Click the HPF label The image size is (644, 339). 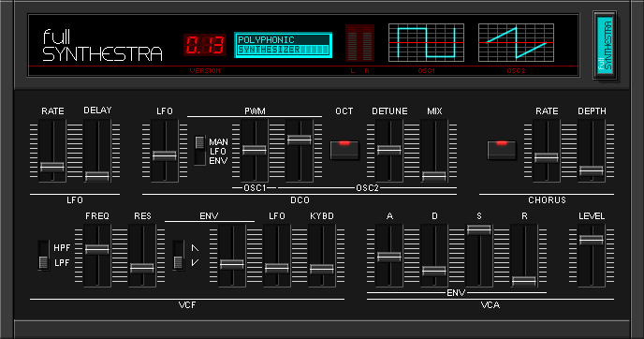pos(62,248)
